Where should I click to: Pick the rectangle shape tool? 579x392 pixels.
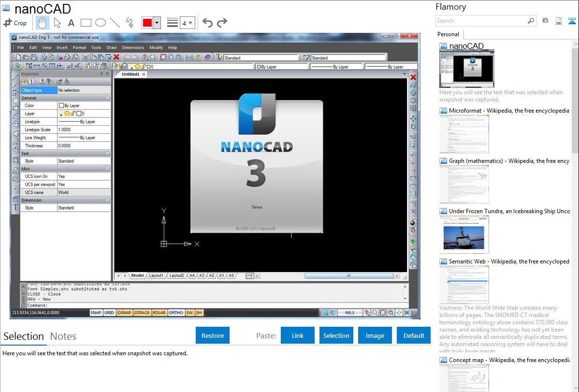pyautogui.click(x=86, y=23)
